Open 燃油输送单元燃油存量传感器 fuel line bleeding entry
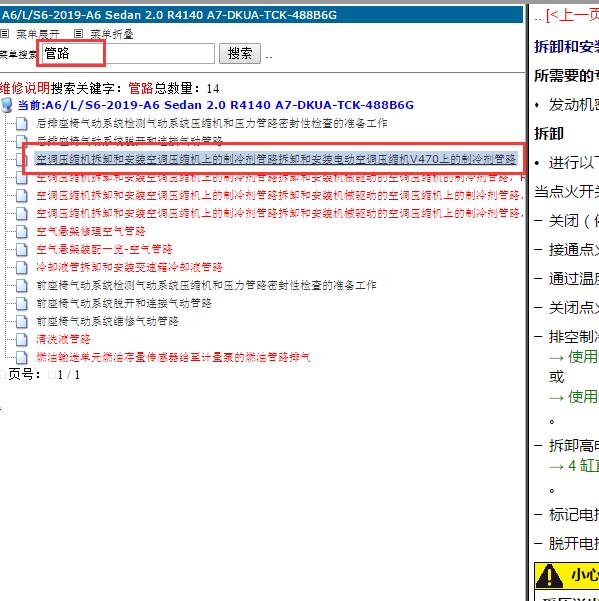This screenshot has height=601, width=599. pyautogui.click(x=173, y=357)
